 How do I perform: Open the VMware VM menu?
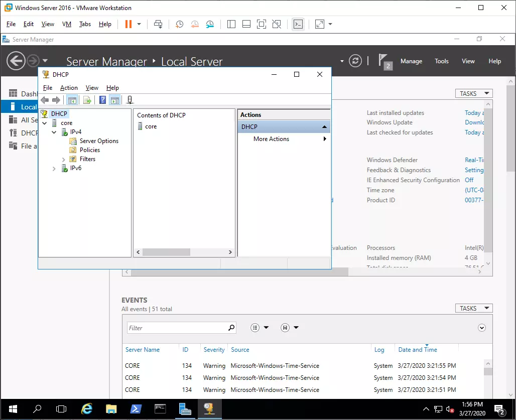tap(67, 24)
